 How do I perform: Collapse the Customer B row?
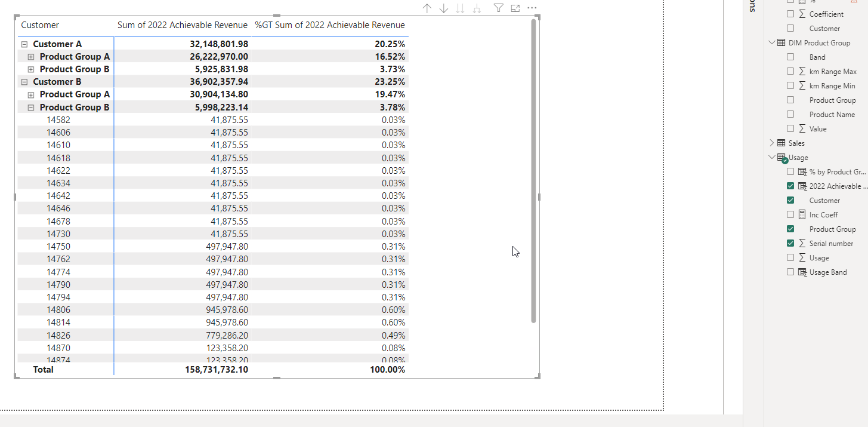[24, 82]
